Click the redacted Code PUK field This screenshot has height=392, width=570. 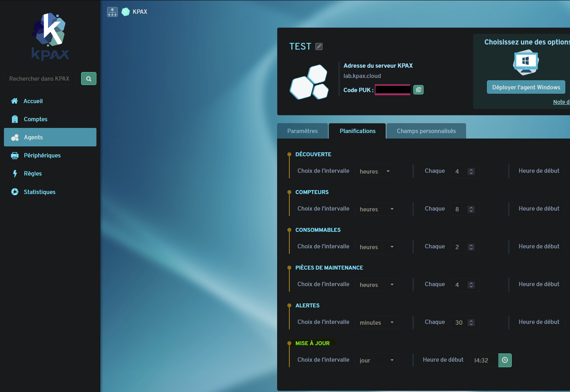tap(392, 90)
